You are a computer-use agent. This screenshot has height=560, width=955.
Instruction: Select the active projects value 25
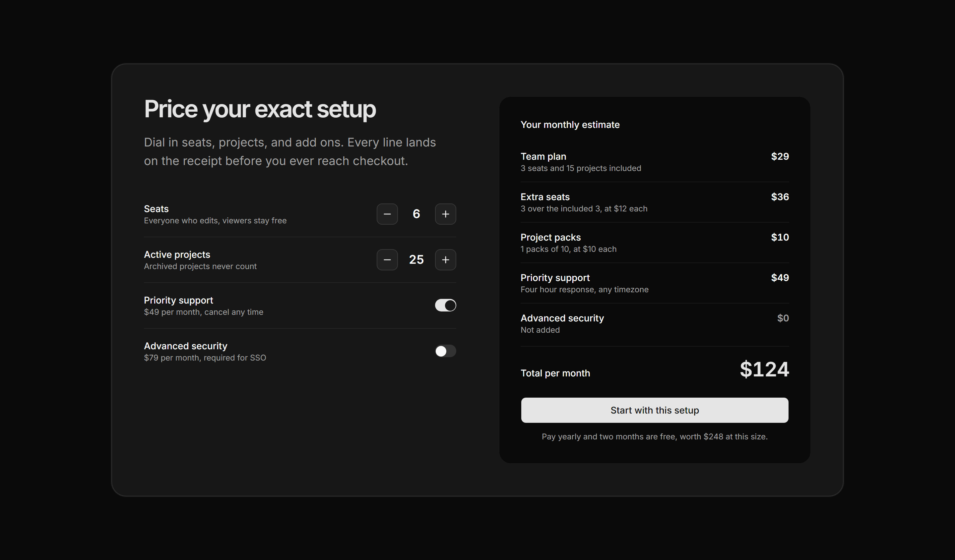coord(416,260)
